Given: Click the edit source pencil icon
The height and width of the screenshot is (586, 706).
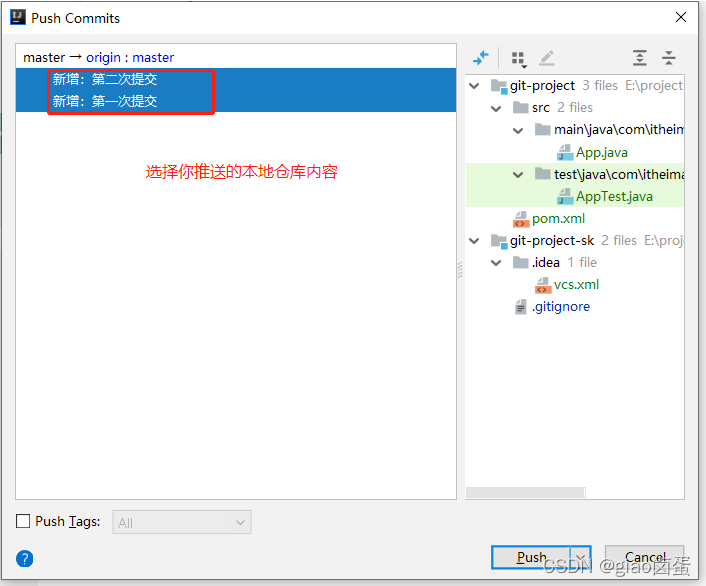Looking at the screenshot, I should 547,58.
